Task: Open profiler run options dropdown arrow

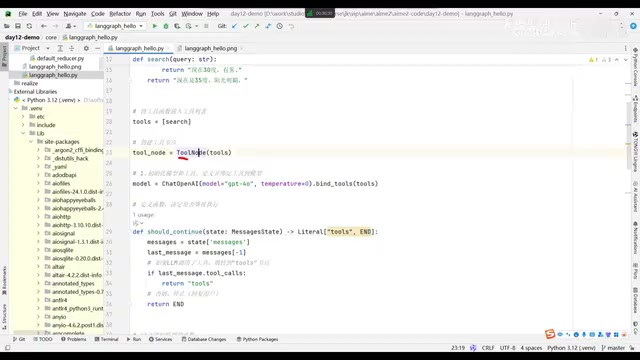Action: pos(196,26)
